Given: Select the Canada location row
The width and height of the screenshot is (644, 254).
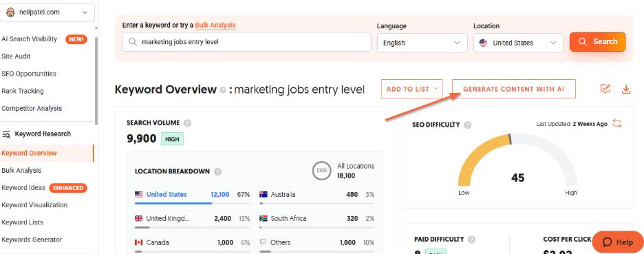Looking at the screenshot, I should click(x=192, y=245).
